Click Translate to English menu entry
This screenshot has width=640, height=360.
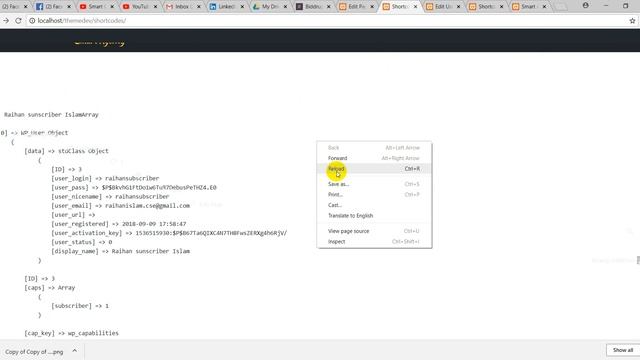point(374,216)
